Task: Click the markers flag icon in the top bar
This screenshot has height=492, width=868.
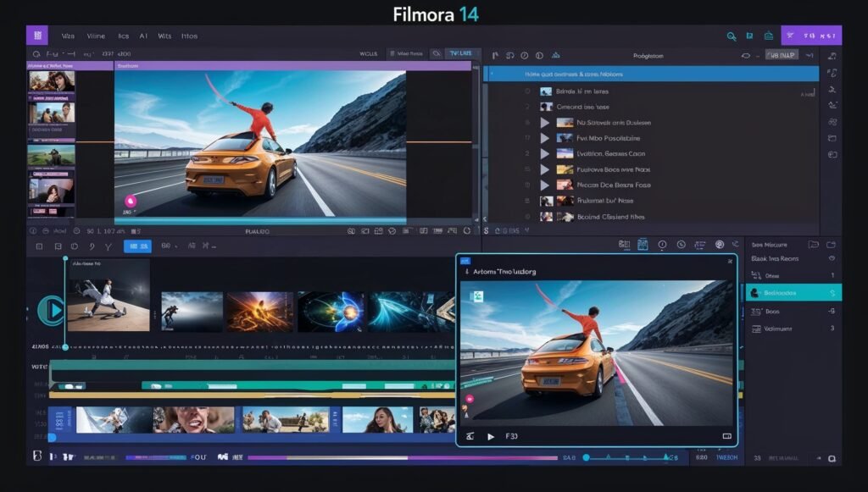Action: [x=750, y=36]
